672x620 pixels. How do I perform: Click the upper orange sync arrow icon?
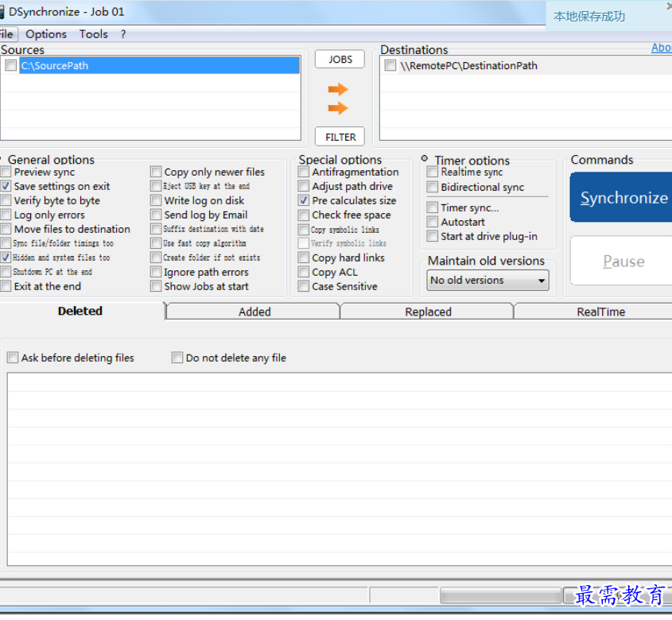pyautogui.click(x=338, y=89)
